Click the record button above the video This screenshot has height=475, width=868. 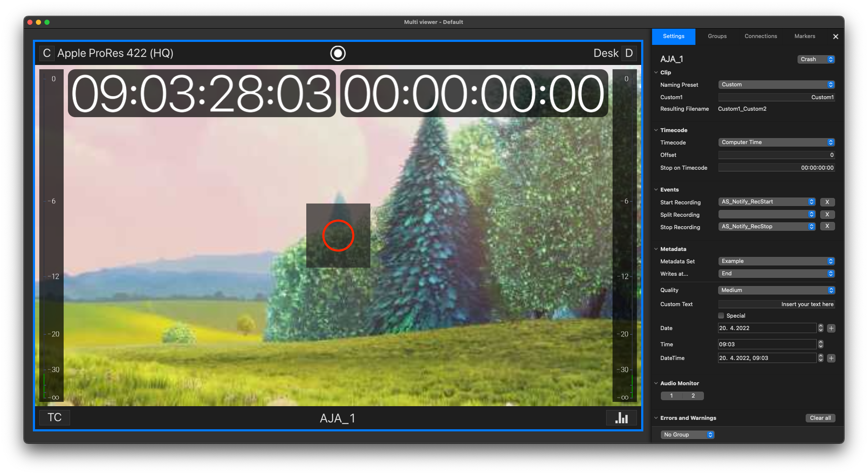pos(337,53)
